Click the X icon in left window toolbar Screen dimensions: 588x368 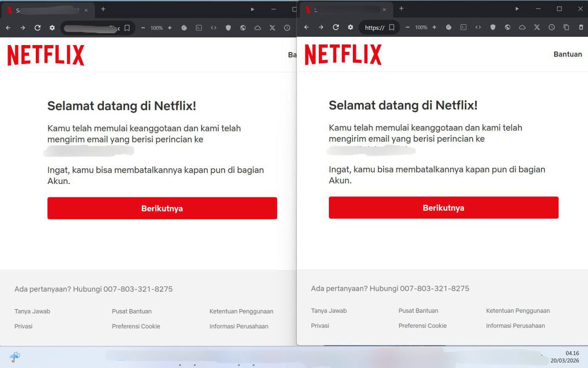coord(272,28)
